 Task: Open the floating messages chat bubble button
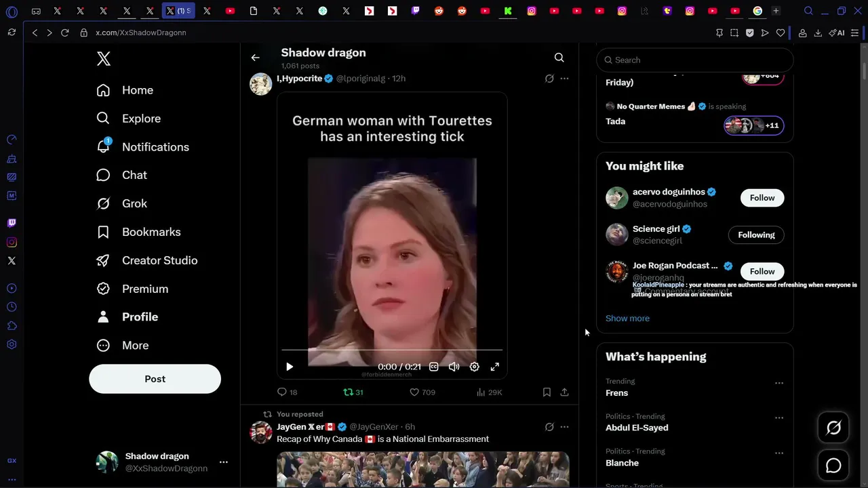833,466
